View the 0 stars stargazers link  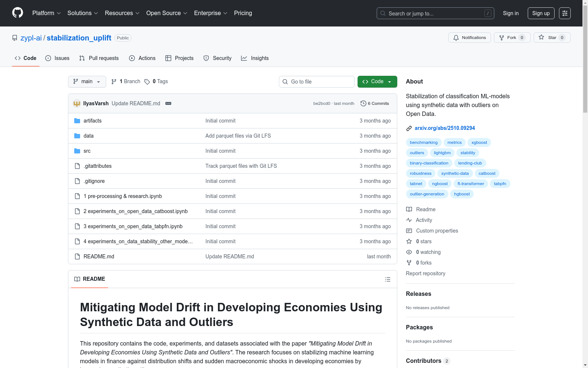pyautogui.click(x=419, y=241)
